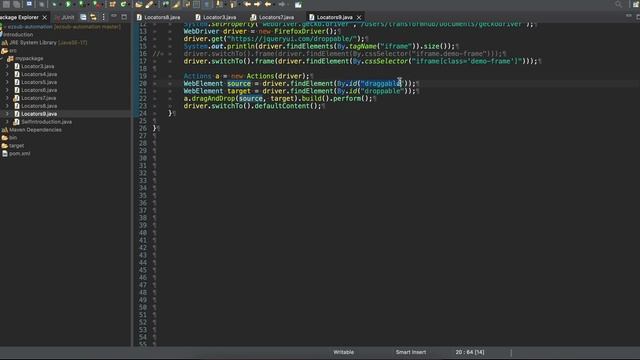Toggle the mark occurrences highlighter icon
Screen dimensions: 640x360
176,4
